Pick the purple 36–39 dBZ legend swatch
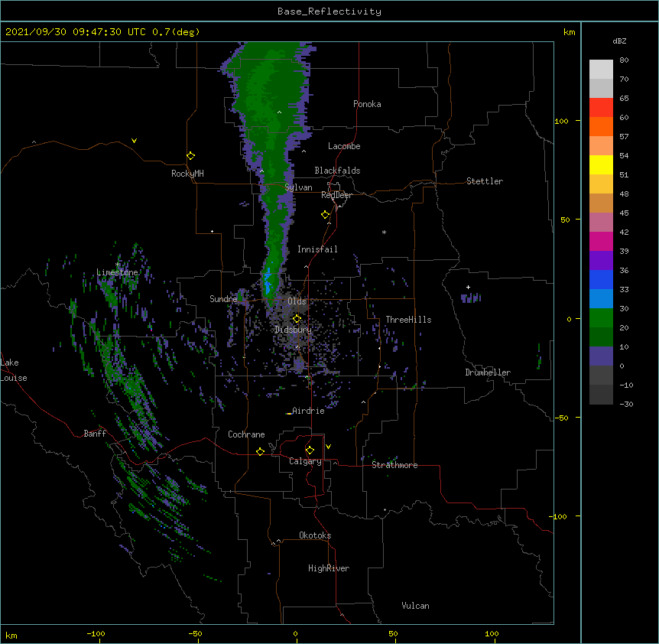Viewport: 659px width, 644px height. tap(601, 261)
